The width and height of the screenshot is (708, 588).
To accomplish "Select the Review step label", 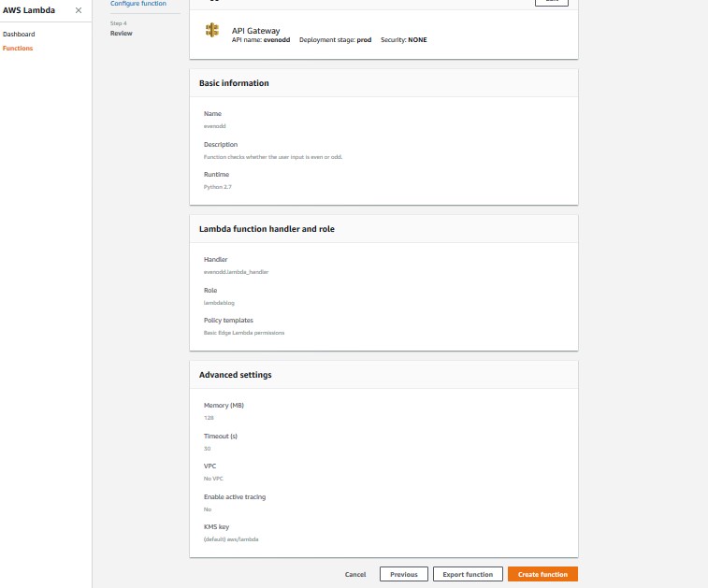I will [121, 34].
